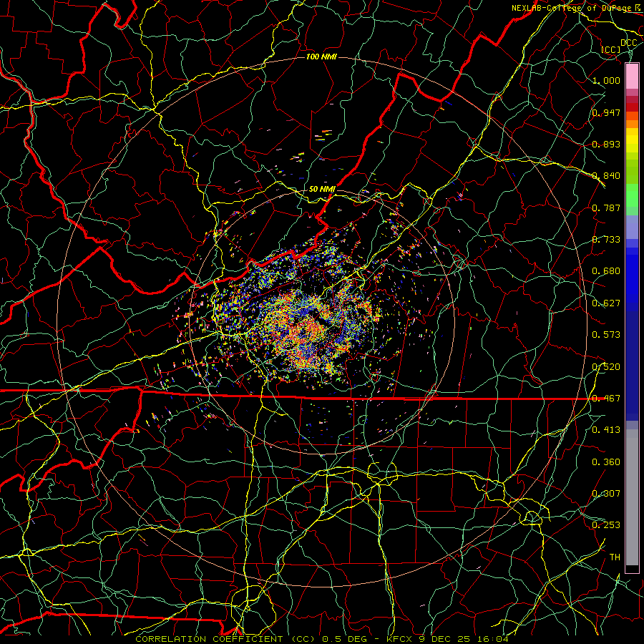This screenshot has width=644, height=644.
Task: Click the bright green swatch in the color bar
Action: click(632, 195)
